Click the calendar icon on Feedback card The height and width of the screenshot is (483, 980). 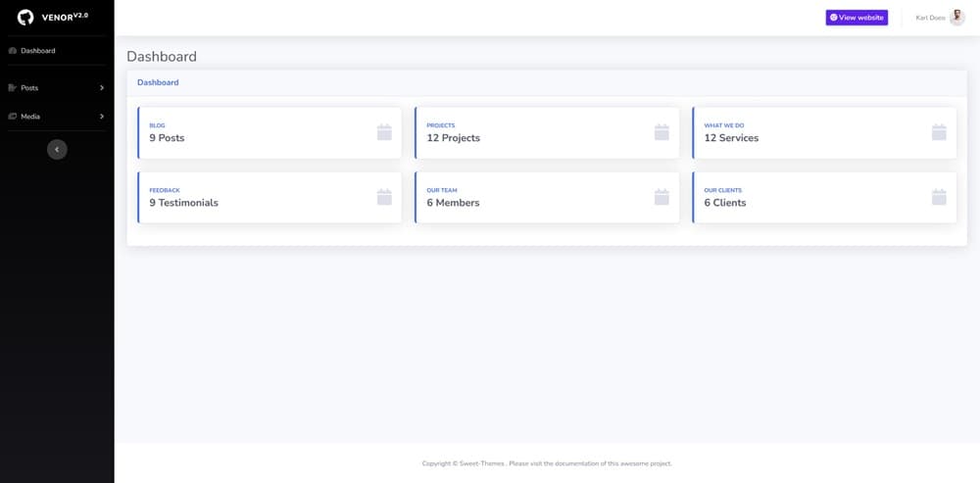coord(384,197)
